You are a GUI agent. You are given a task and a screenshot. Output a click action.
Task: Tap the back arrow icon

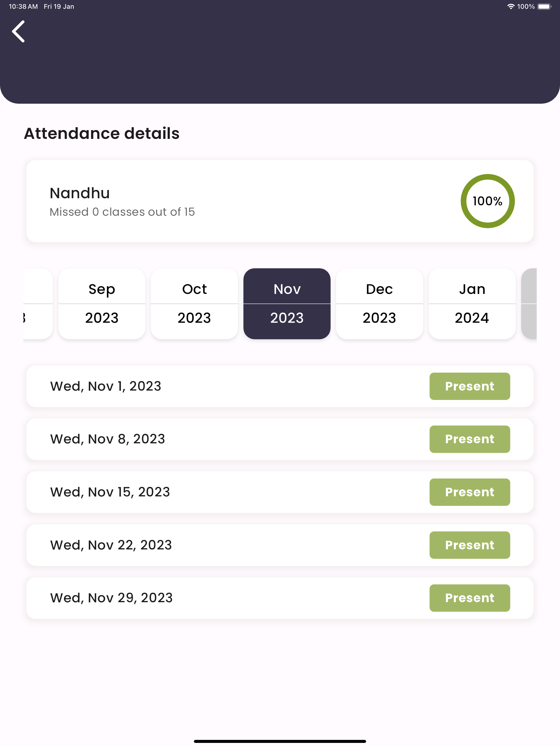(x=18, y=31)
